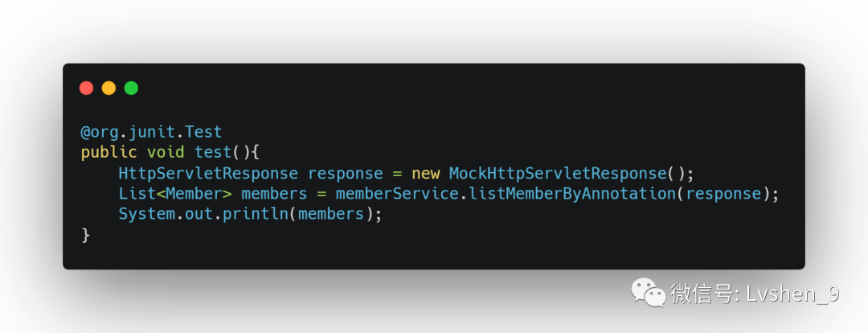Click the green maximize dot
Viewport: 868px width, 333px height.
[131, 88]
